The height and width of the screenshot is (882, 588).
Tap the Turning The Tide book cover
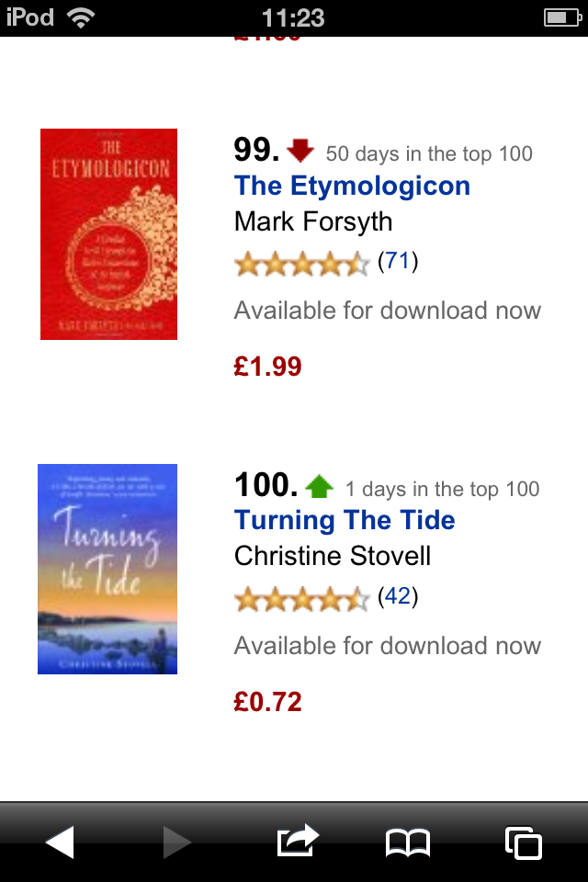pos(107,569)
